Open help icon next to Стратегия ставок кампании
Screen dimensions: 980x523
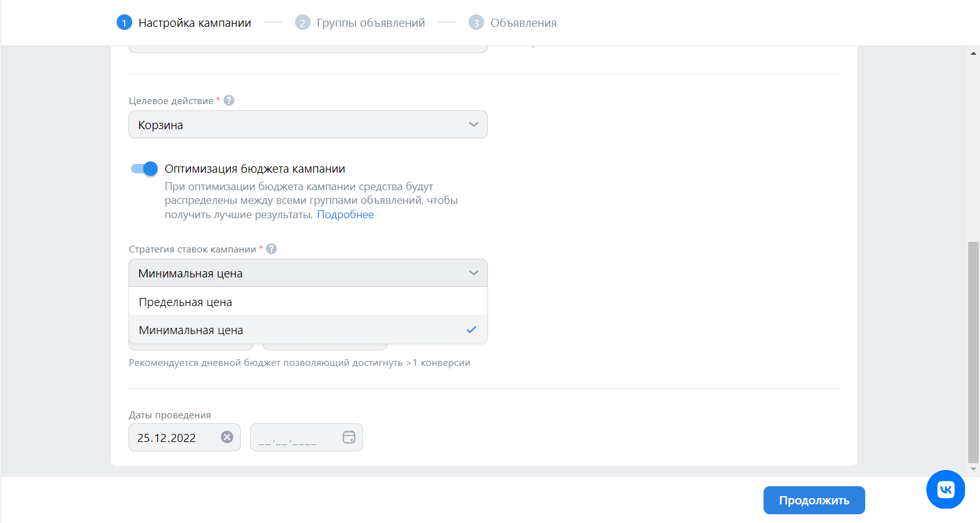click(271, 249)
